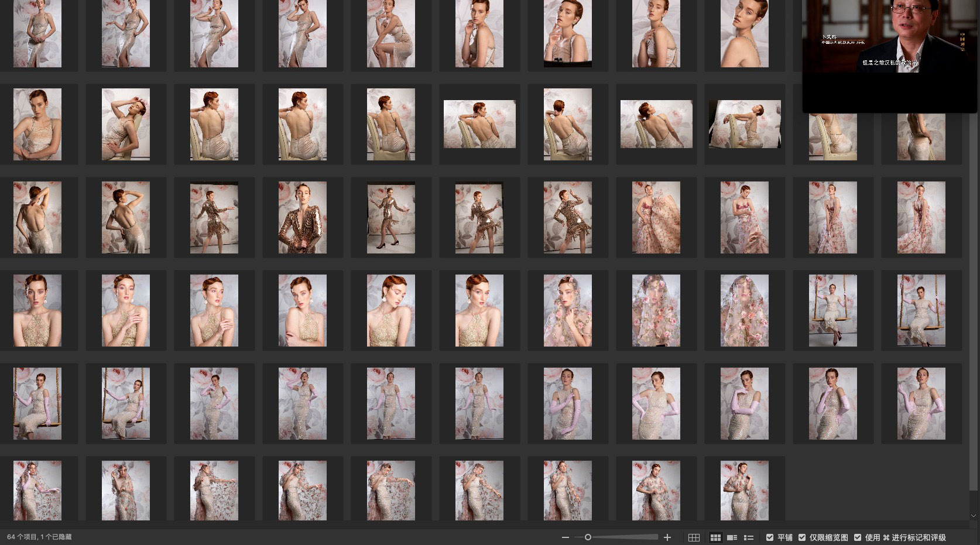Select close-up thumbnail of gold sequin blazer

[x=303, y=217]
